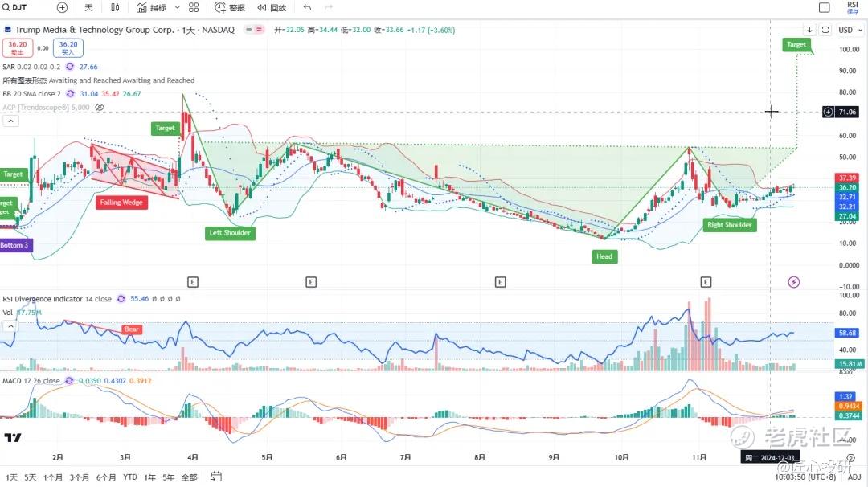Open the go-to-date calendar icon
The image size is (868, 487).
coord(216,477)
